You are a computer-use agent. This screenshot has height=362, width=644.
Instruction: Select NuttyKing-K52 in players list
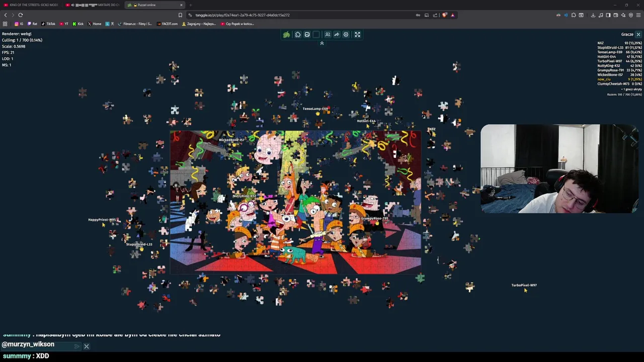(x=619, y=66)
